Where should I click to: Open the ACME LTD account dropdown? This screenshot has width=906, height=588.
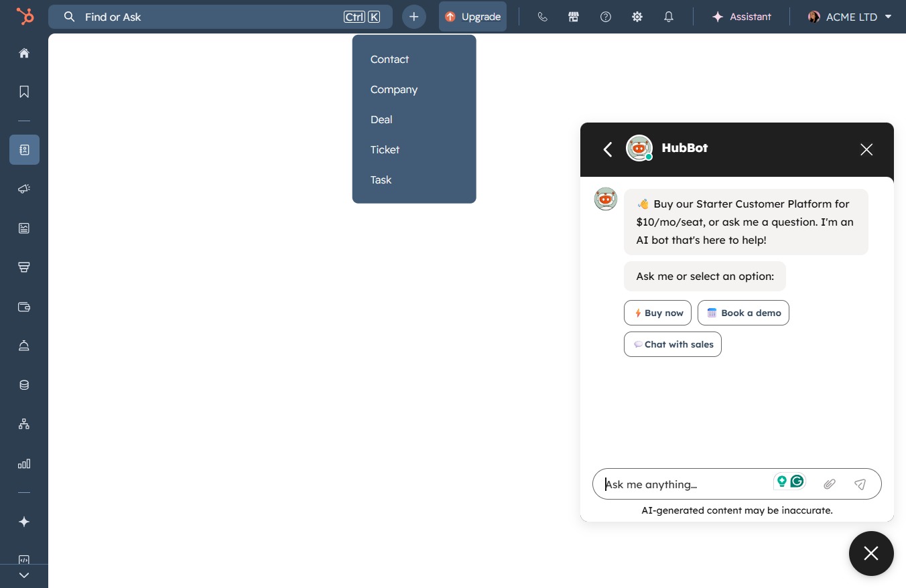point(850,17)
